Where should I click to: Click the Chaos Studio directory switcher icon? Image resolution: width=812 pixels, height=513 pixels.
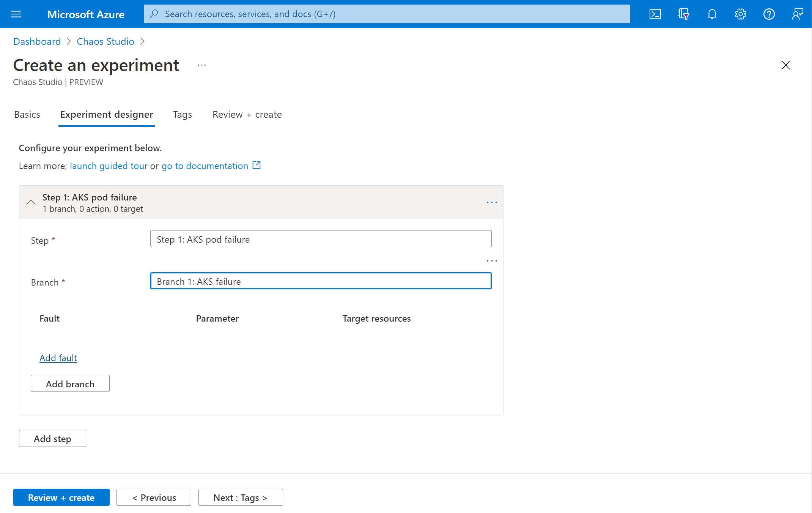[x=683, y=14]
